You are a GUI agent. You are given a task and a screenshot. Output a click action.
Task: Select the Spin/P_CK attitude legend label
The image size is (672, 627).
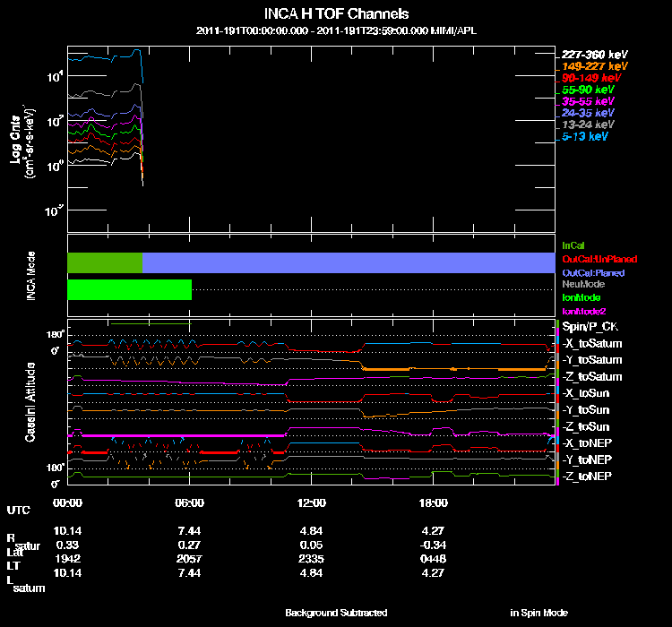click(590, 327)
